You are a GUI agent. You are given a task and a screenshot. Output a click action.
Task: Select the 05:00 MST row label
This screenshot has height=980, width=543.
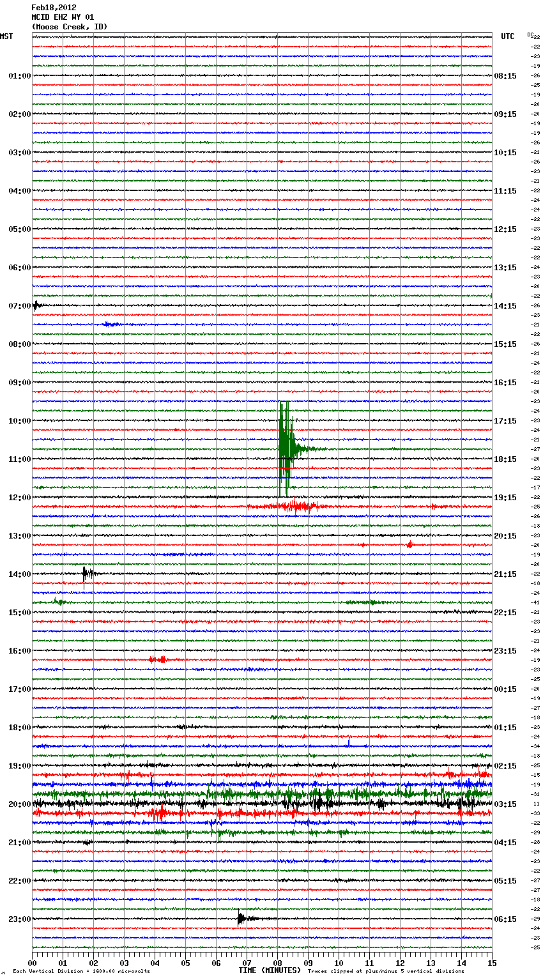point(19,229)
